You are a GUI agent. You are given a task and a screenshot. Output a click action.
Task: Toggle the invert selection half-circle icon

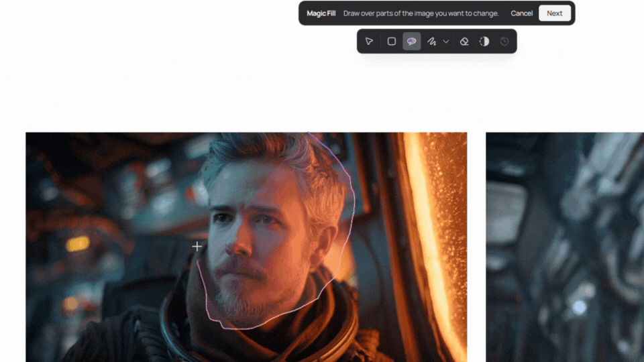click(x=484, y=42)
